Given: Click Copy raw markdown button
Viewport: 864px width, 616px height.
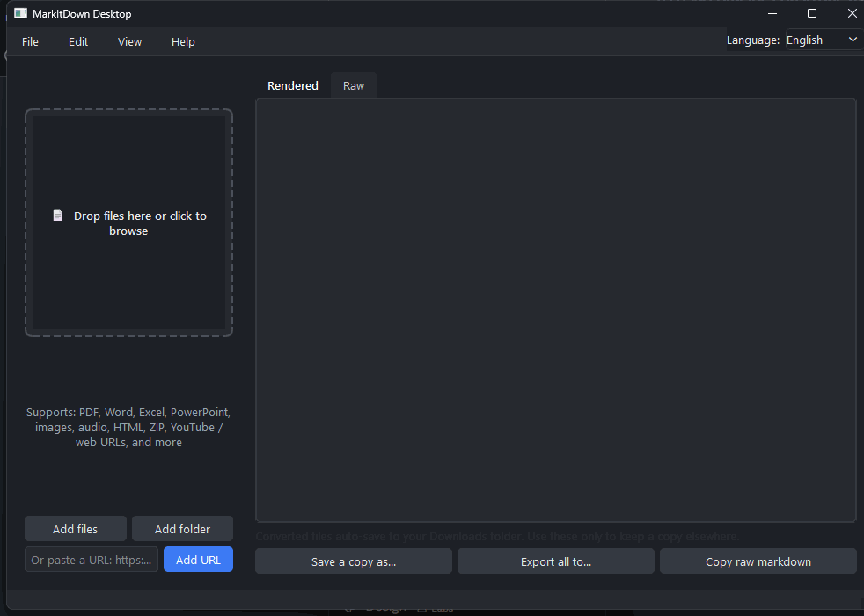Looking at the screenshot, I should (x=758, y=561).
